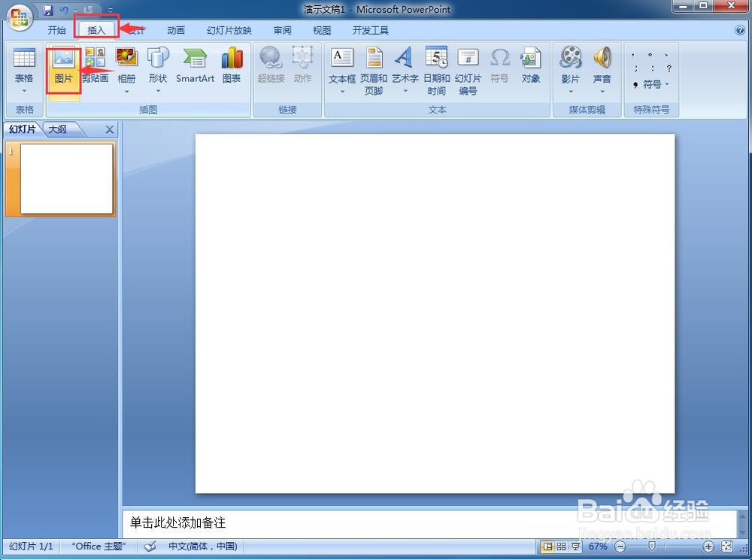The height and width of the screenshot is (560, 752).
Task: Zoom out with the minus button
Action: 620,546
